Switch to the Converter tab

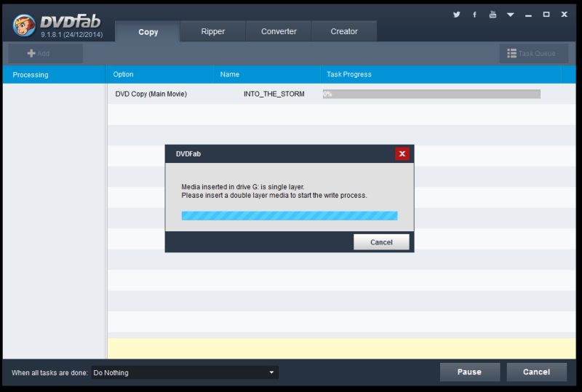[x=279, y=31]
